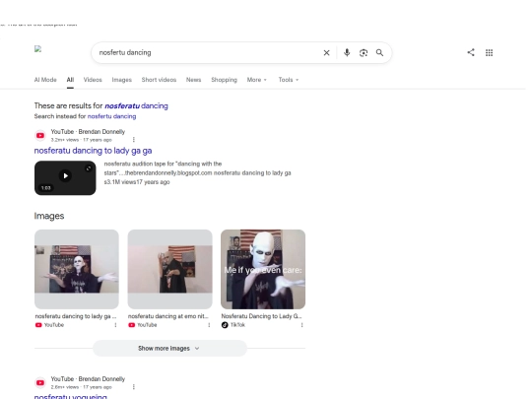Image resolution: width=532 pixels, height=399 pixels.
Task: Open the Short videos tab
Action: (159, 80)
